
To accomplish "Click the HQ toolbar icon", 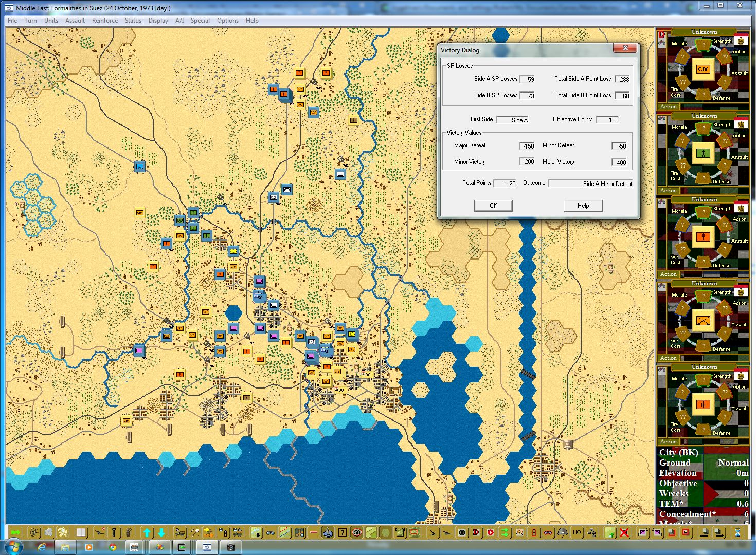I will tap(577, 532).
